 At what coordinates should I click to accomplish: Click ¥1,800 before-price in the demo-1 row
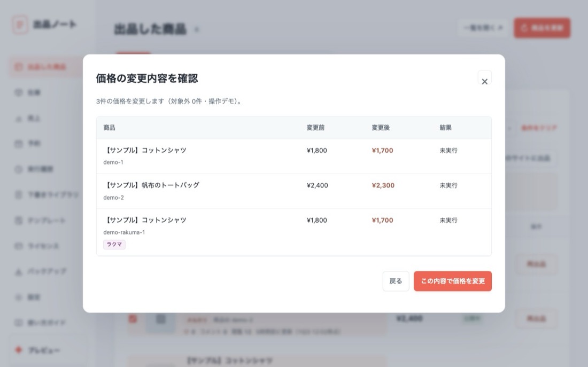pos(317,151)
